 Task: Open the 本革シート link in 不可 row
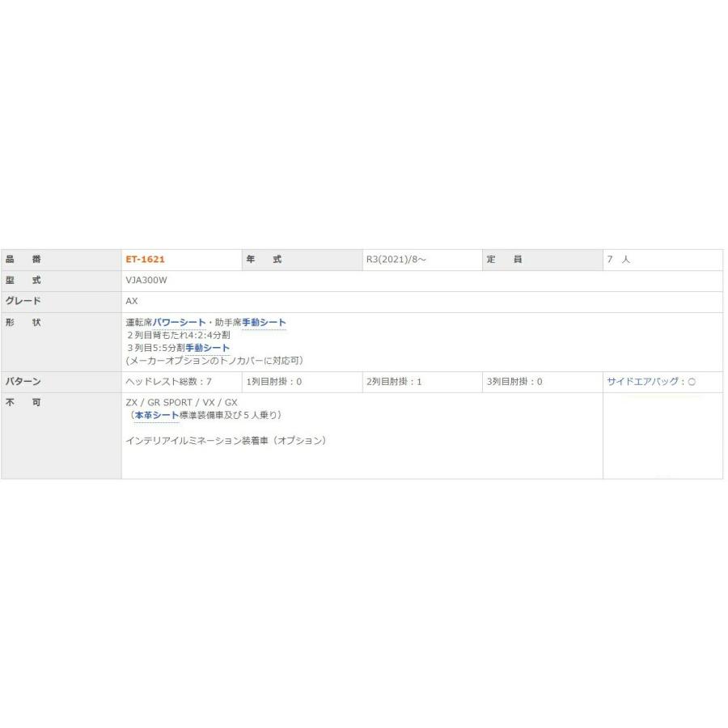[157, 415]
